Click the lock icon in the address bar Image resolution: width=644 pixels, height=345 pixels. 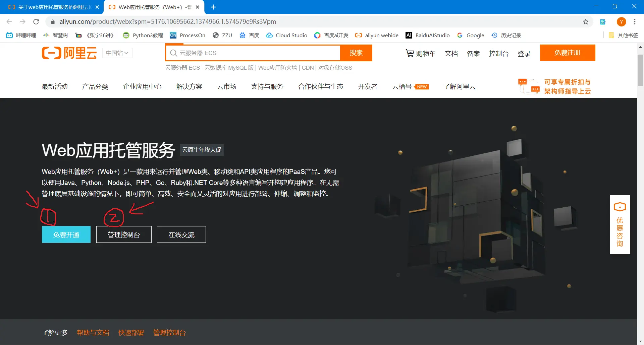point(52,22)
